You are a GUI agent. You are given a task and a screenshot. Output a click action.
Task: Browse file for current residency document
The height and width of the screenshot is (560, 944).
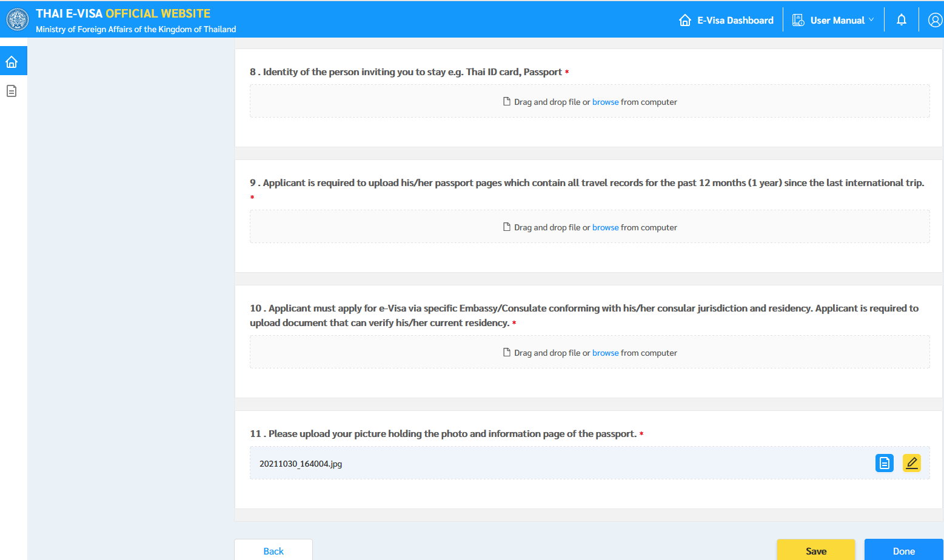click(605, 353)
